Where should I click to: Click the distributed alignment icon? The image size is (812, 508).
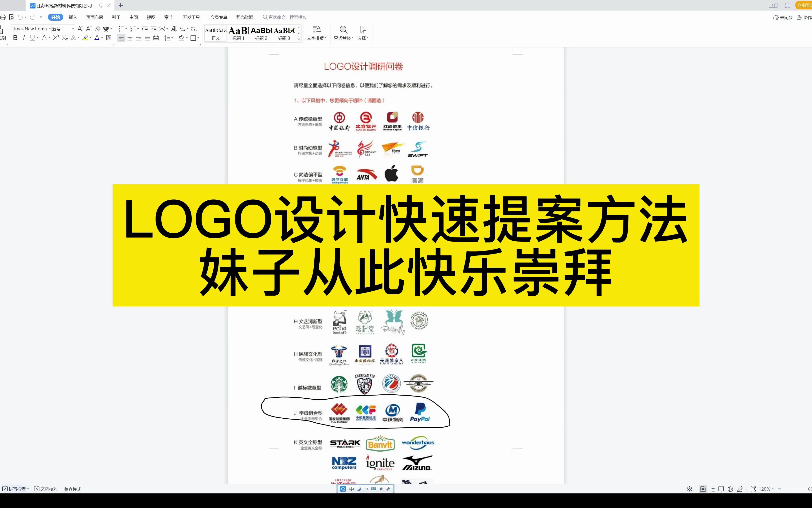click(156, 38)
